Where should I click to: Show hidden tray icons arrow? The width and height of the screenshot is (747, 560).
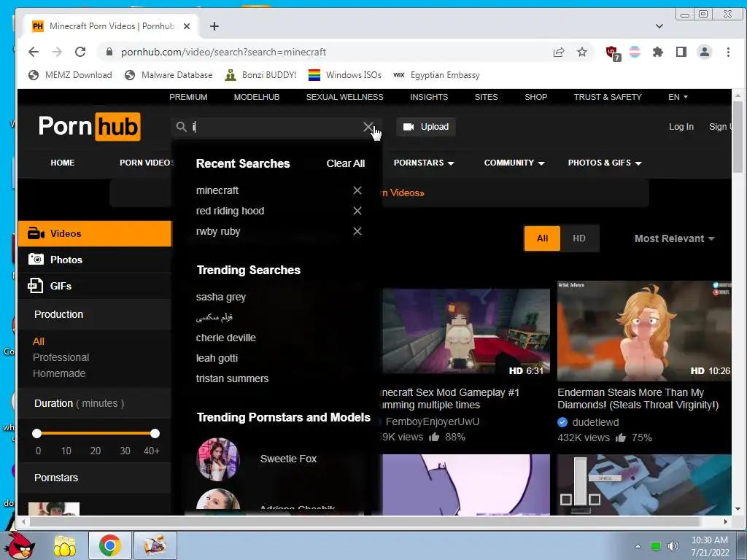click(x=638, y=546)
